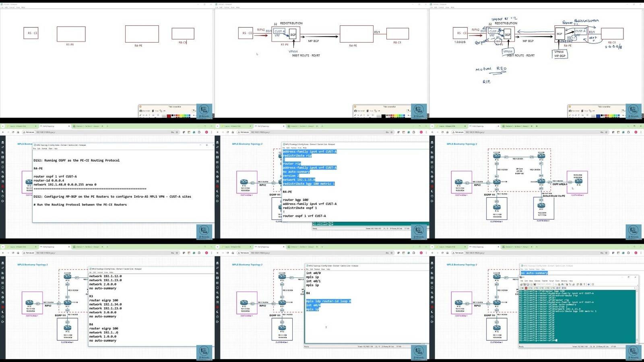644x362 pixels.
Task: Click SecureCRT host name input field
Action: 544,284
